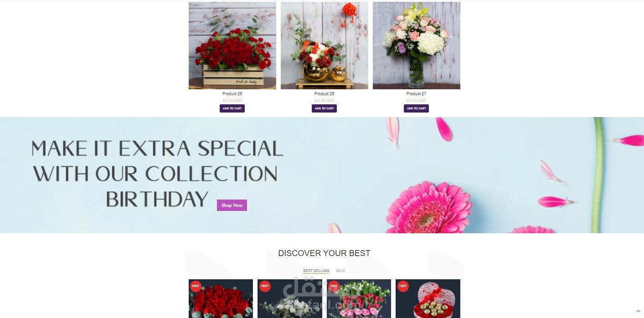Viewport: 644px width, 318px height.
Task: Add Product 27 to cart
Action: tap(416, 108)
